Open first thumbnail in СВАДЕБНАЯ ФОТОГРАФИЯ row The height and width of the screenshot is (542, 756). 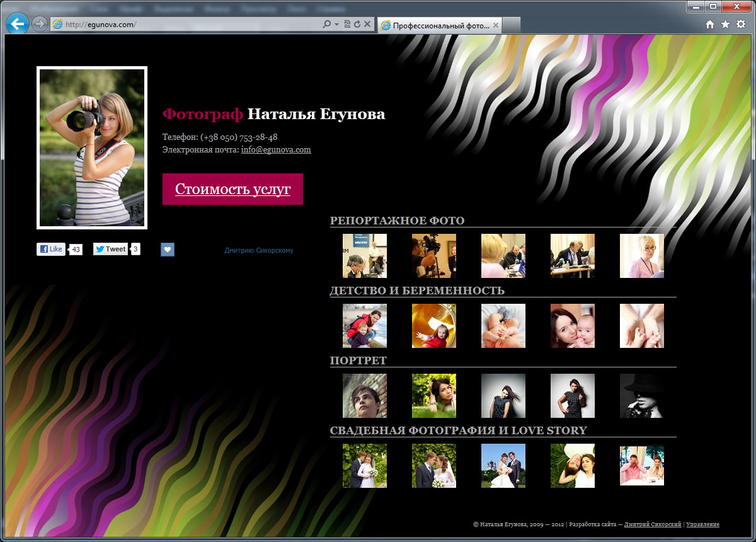(365, 466)
